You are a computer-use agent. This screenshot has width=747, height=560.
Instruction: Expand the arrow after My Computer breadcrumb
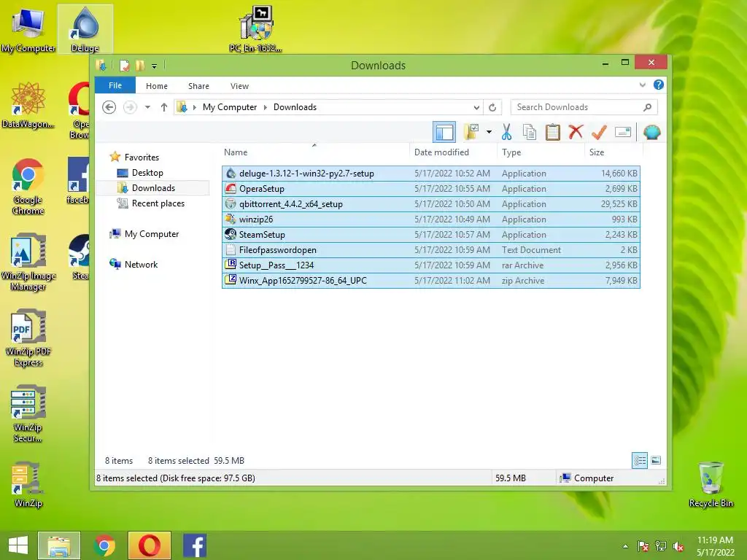(266, 108)
